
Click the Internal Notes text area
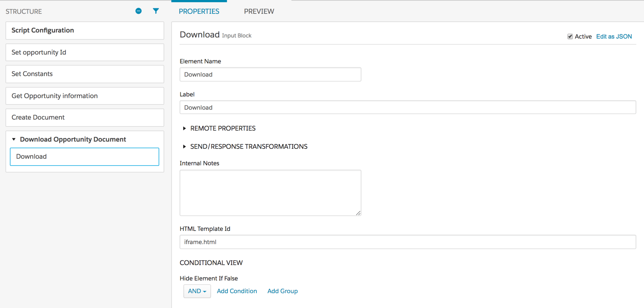[x=270, y=193]
